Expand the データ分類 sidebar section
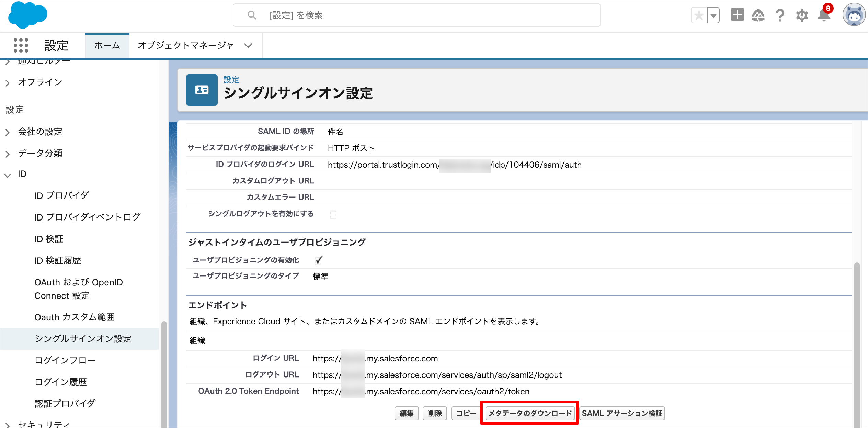 pos(8,154)
